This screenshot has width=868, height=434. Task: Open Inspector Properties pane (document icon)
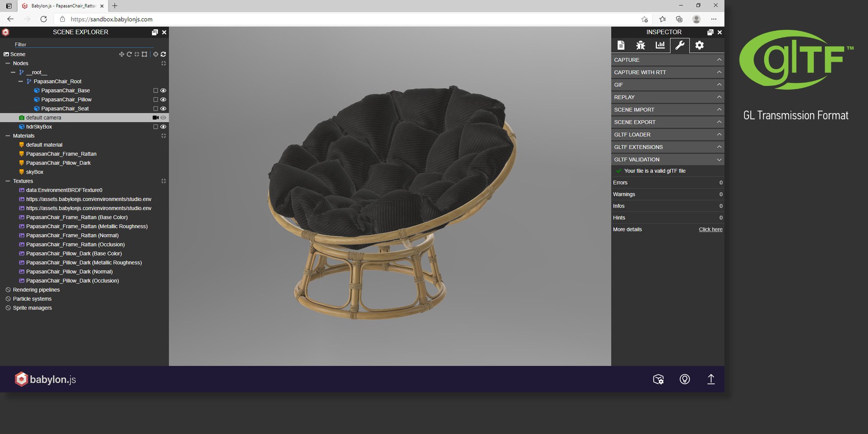[621, 45]
